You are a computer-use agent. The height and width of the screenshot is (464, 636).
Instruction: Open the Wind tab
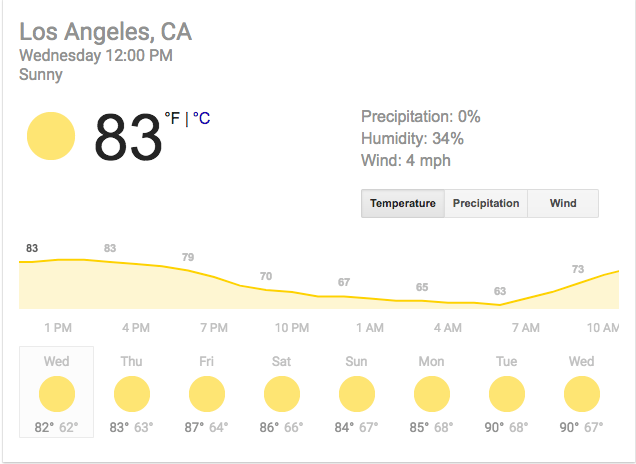[x=563, y=203]
